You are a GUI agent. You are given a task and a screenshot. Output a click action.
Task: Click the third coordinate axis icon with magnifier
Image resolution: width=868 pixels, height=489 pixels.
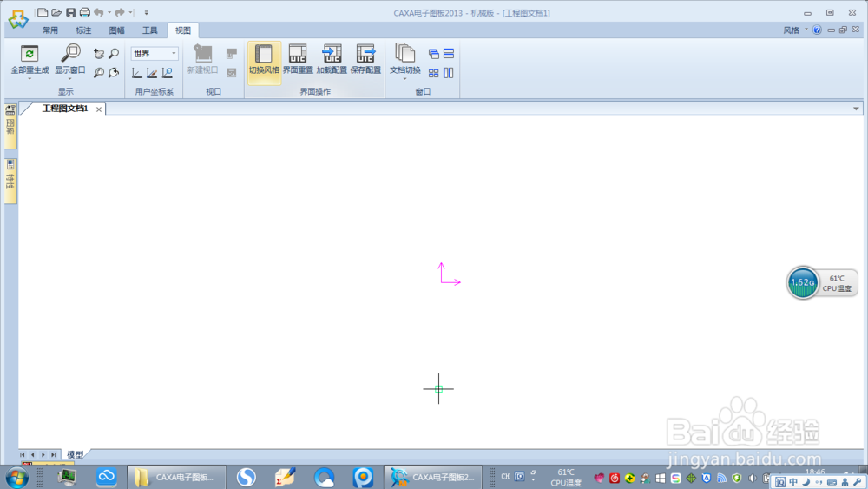click(167, 73)
